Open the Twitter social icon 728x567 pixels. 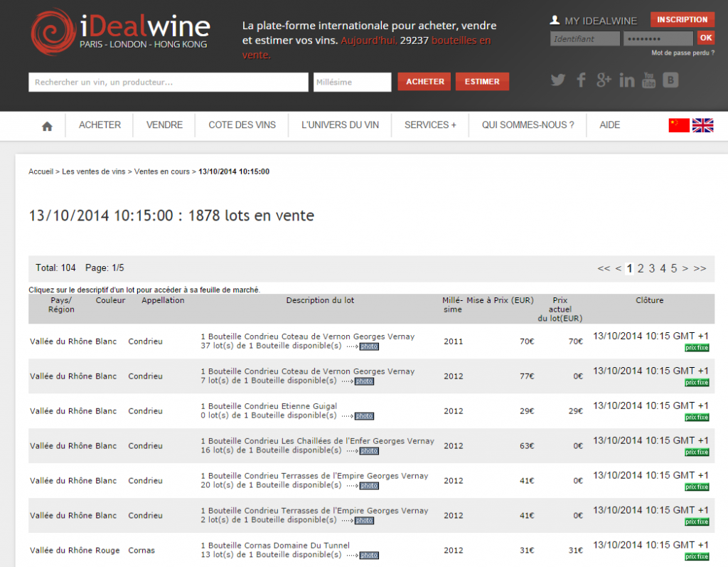tap(558, 80)
